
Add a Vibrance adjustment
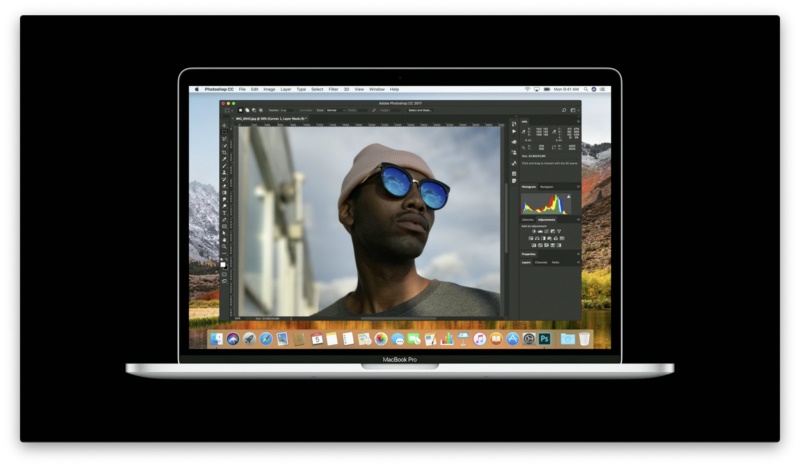coord(559,231)
